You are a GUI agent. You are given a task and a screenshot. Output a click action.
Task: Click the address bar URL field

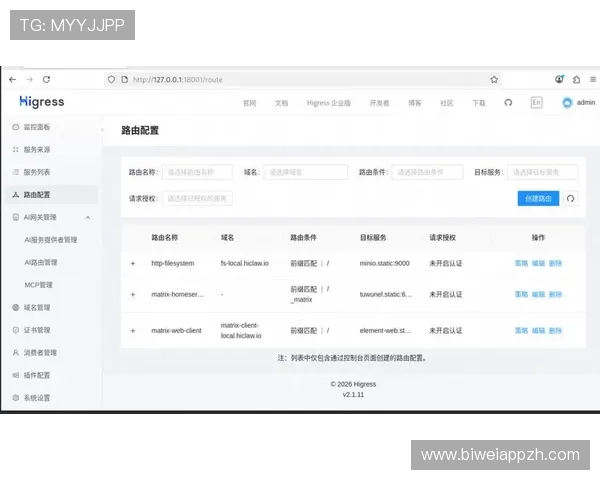(302, 80)
